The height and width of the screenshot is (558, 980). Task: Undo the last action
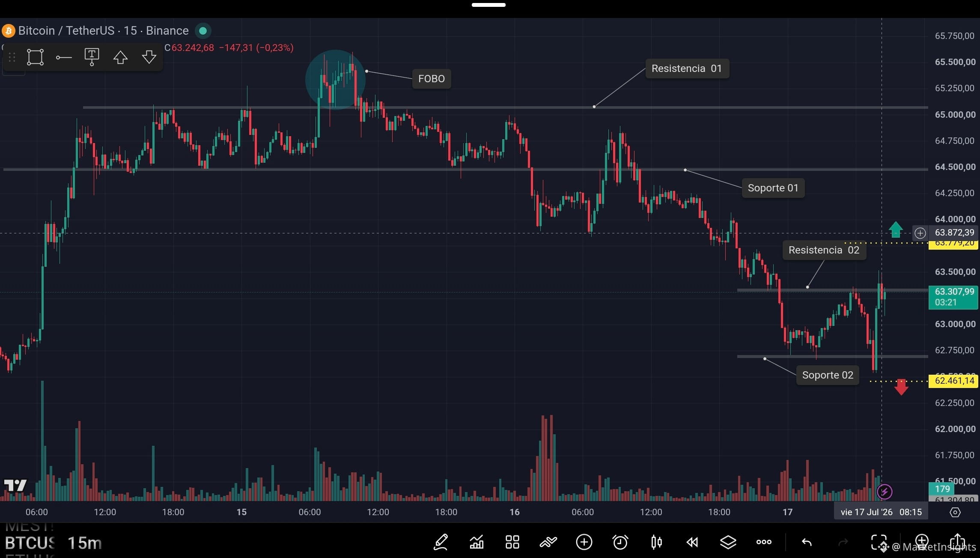[807, 542]
